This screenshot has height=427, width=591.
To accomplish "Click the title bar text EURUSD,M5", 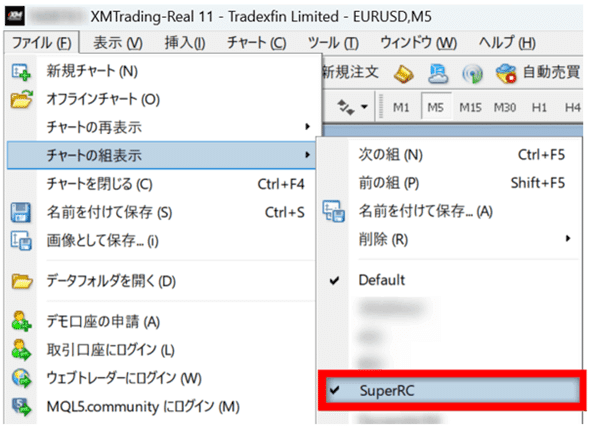I will pyautogui.click(x=392, y=17).
